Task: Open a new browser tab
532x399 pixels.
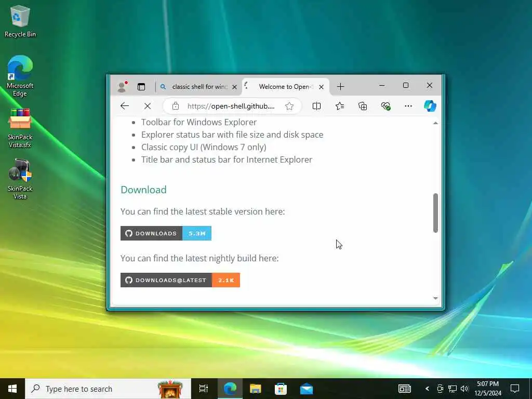Action: pyautogui.click(x=340, y=87)
